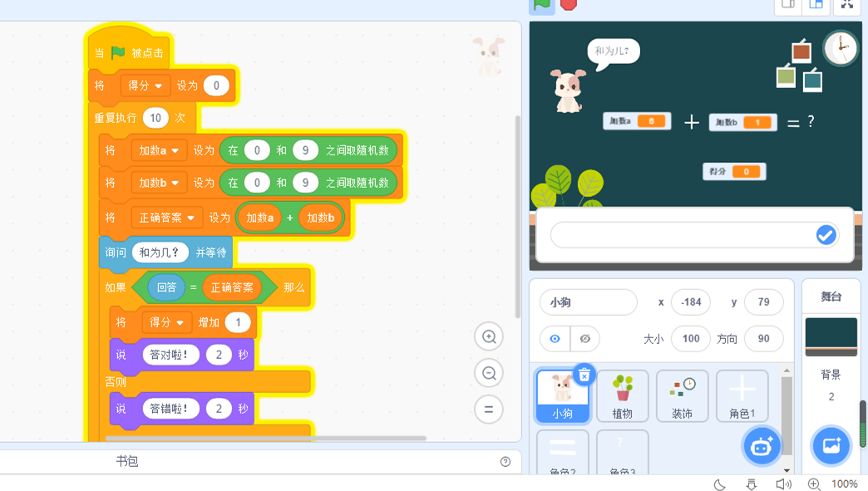Click the 得分 set-to value field 0

coord(216,86)
